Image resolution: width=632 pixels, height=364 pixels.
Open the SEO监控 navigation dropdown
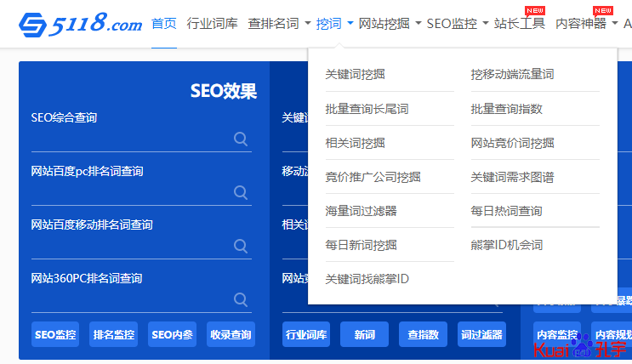[458, 24]
